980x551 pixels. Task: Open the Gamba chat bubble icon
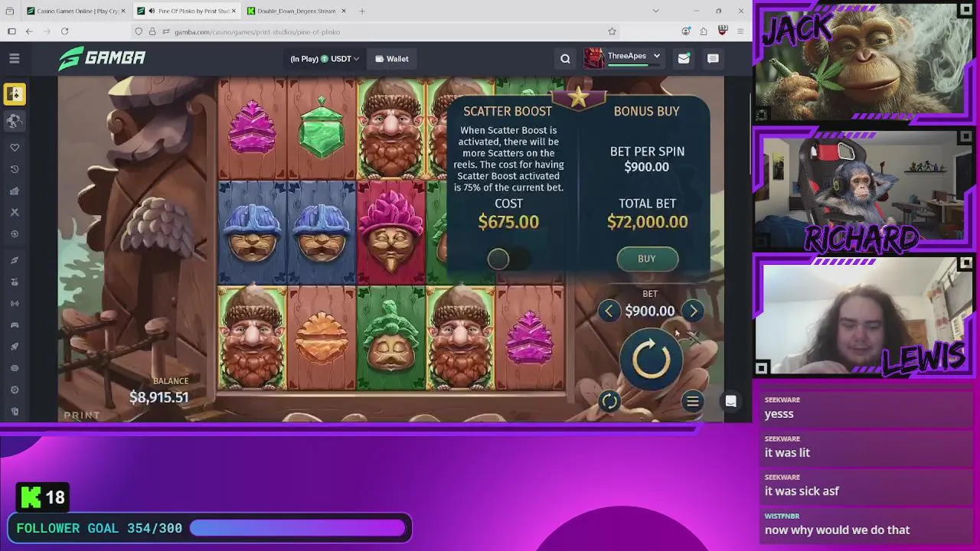coord(713,59)
